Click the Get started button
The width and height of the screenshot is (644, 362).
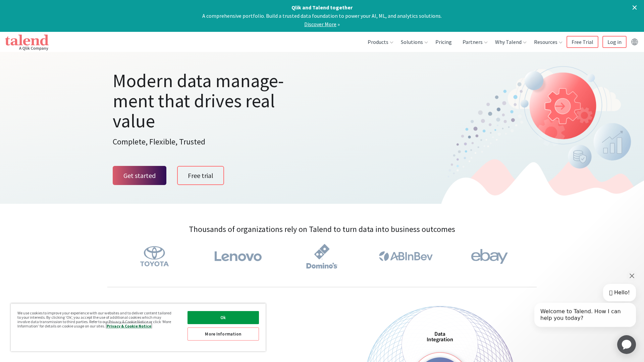[140, 175]
